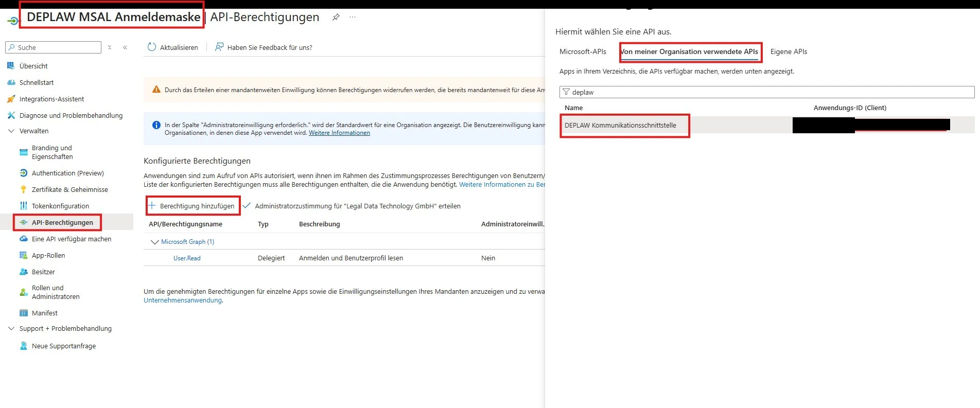Click the Beschreibung column header

[319, 224]
